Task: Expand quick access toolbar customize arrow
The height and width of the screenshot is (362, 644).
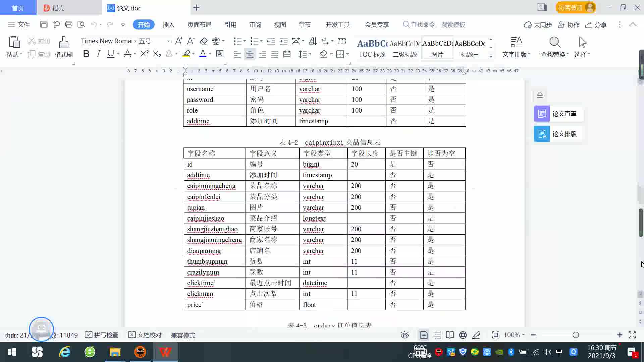Action: (x=123, y=24)
